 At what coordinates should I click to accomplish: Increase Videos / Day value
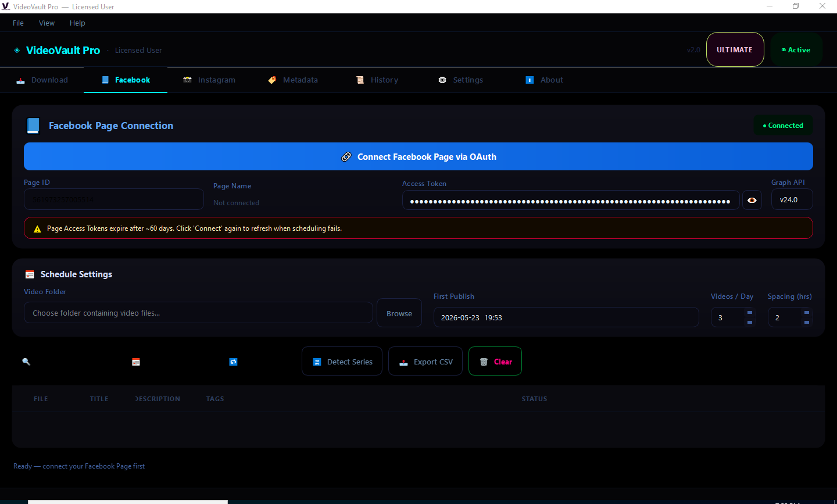coord(750,313)
